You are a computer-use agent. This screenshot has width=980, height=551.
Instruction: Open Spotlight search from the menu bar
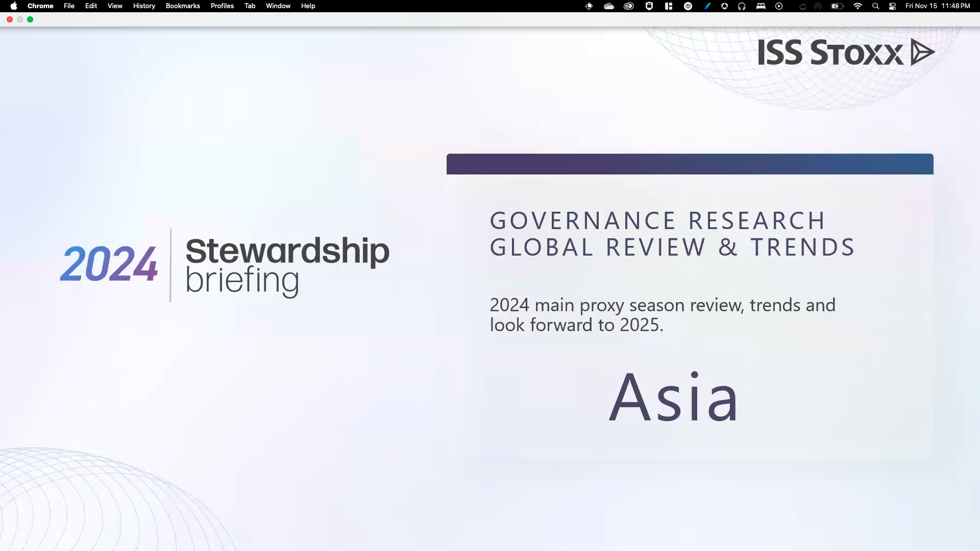point(876,6)
